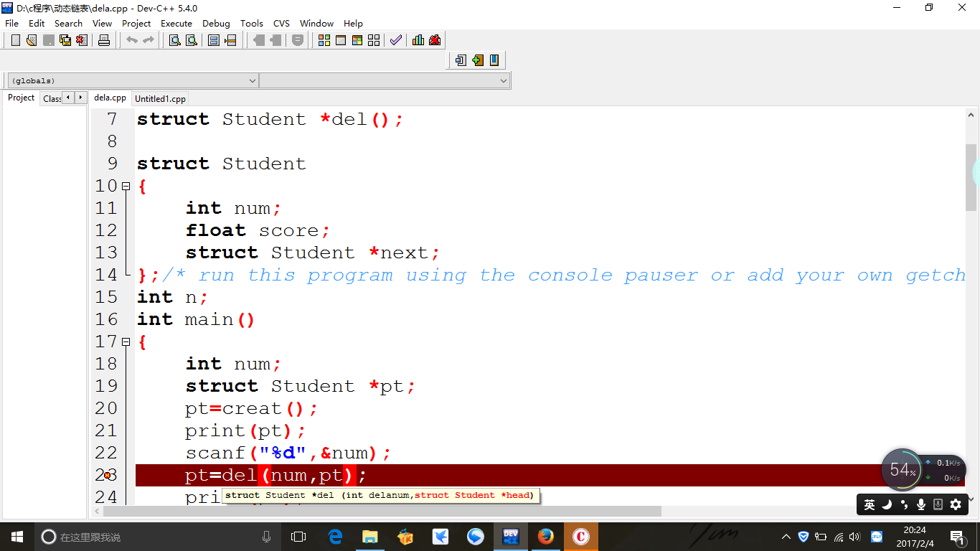Click 'scanf' on line 22
The height and width of the screenshot is (551, 980).
tap(215, 453)
